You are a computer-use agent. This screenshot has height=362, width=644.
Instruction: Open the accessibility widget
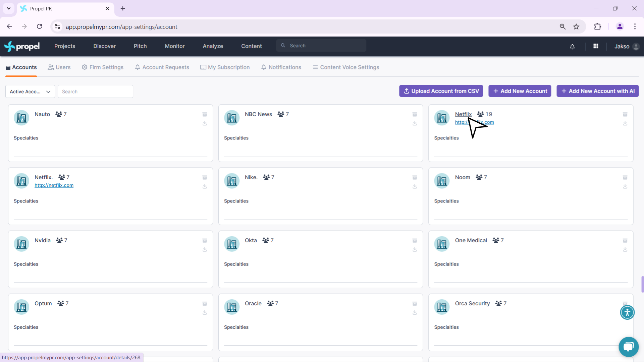click(627, 312)
